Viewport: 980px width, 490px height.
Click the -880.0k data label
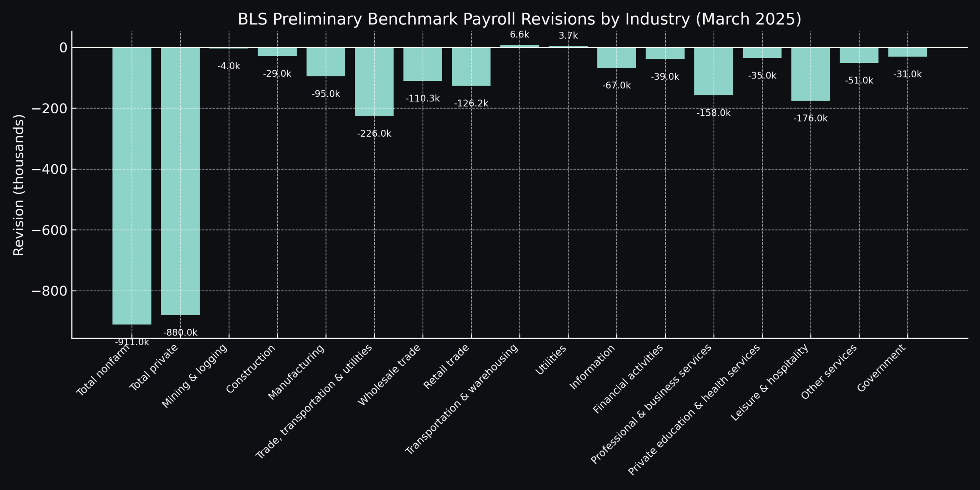coord(180,332)
